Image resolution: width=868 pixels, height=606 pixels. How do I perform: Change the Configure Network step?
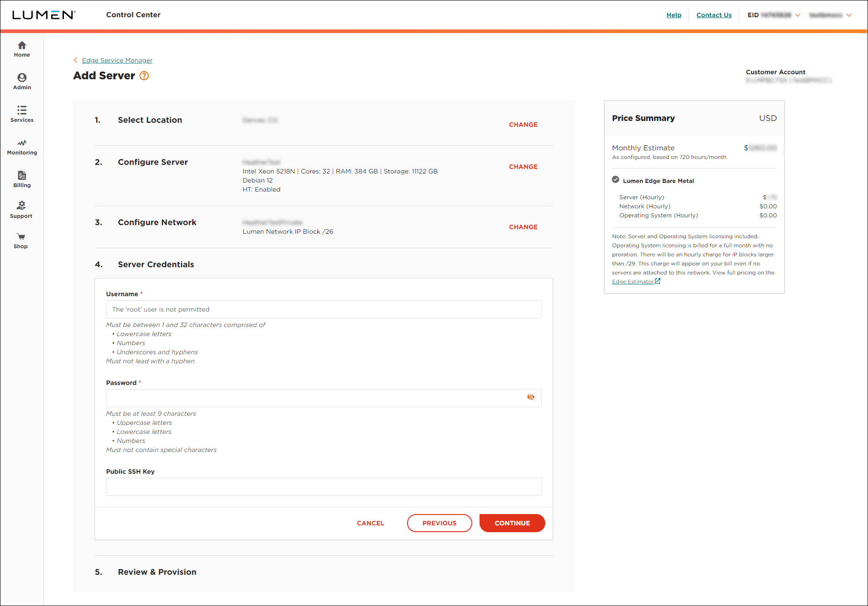coord(523,227)
